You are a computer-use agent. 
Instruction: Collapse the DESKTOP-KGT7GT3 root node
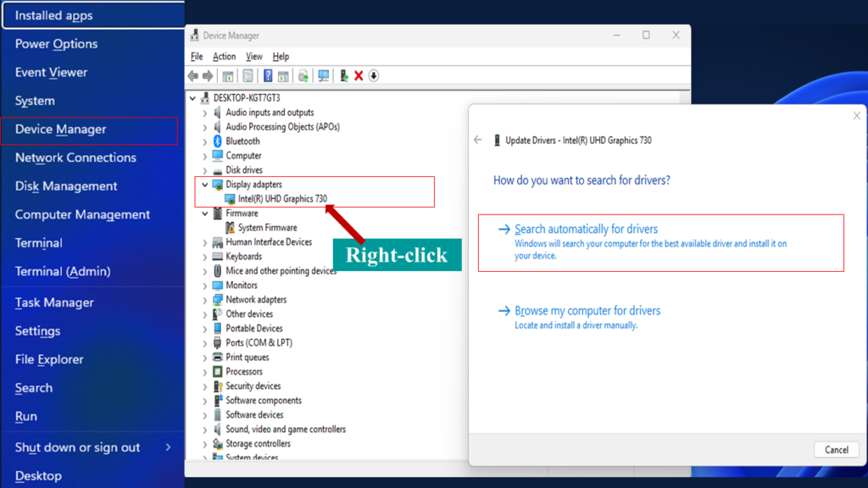[192, 98]
